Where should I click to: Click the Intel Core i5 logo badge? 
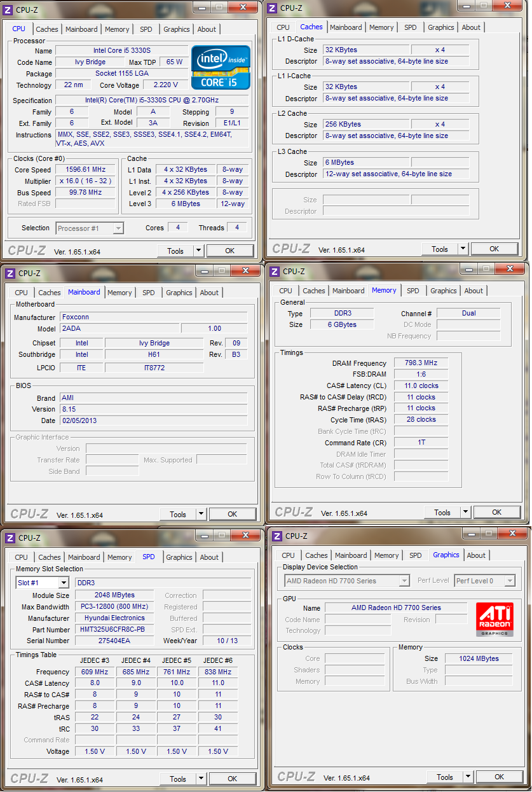[221, 67]
